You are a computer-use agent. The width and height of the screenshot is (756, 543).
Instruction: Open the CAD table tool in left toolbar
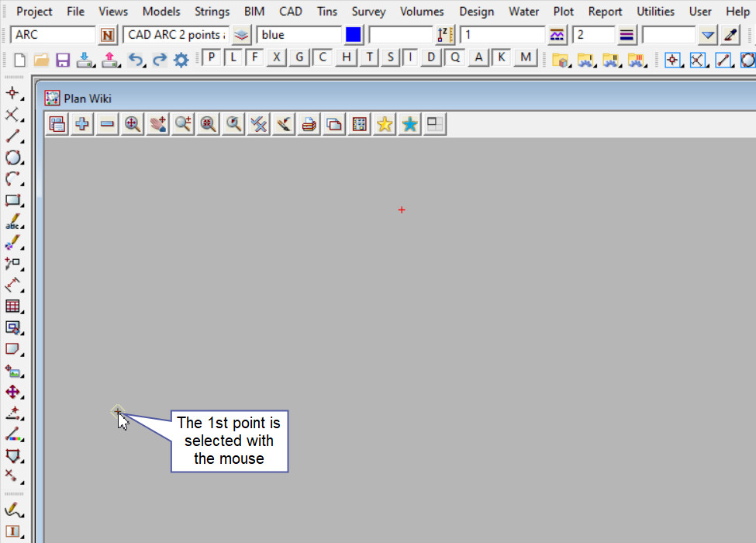tap(12, 306)
